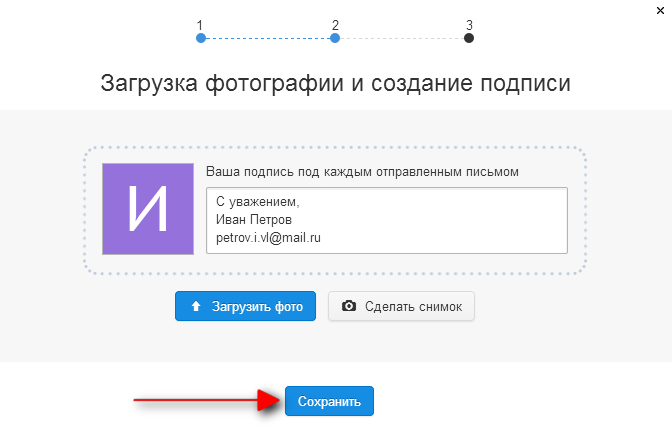Click the number 1 step label
The height and width of the screenshot is (438, 672).
[200, 25]
